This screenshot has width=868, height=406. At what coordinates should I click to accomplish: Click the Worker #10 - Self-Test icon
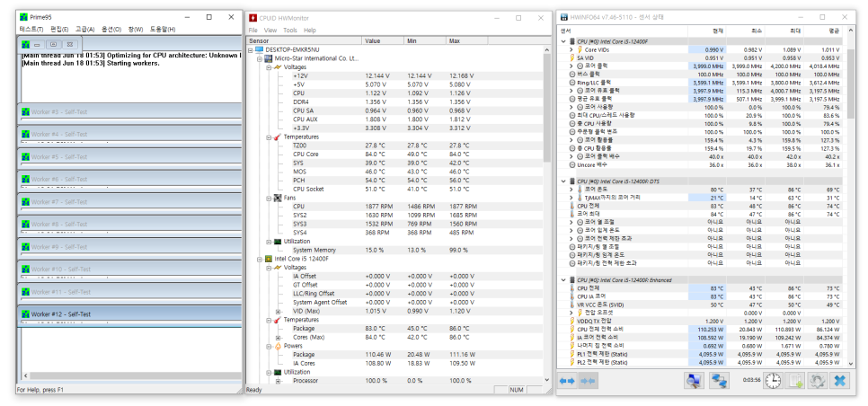(x=25, y=269)
